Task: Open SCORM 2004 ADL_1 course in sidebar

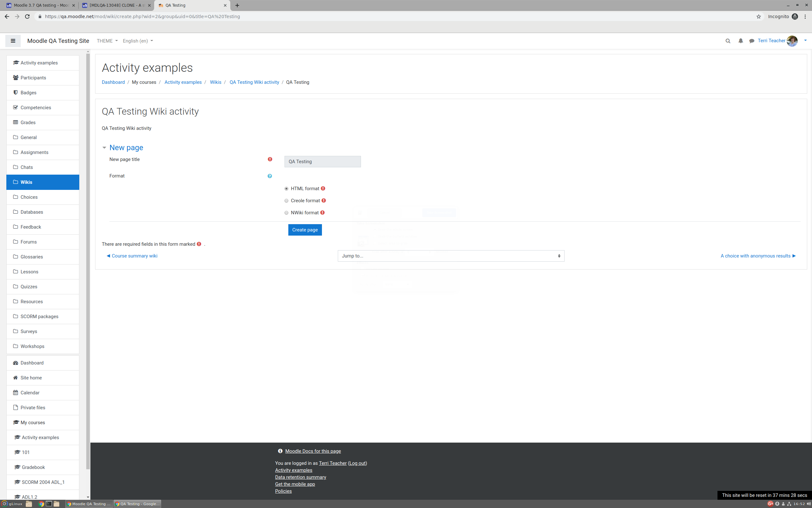Action: 43,482
